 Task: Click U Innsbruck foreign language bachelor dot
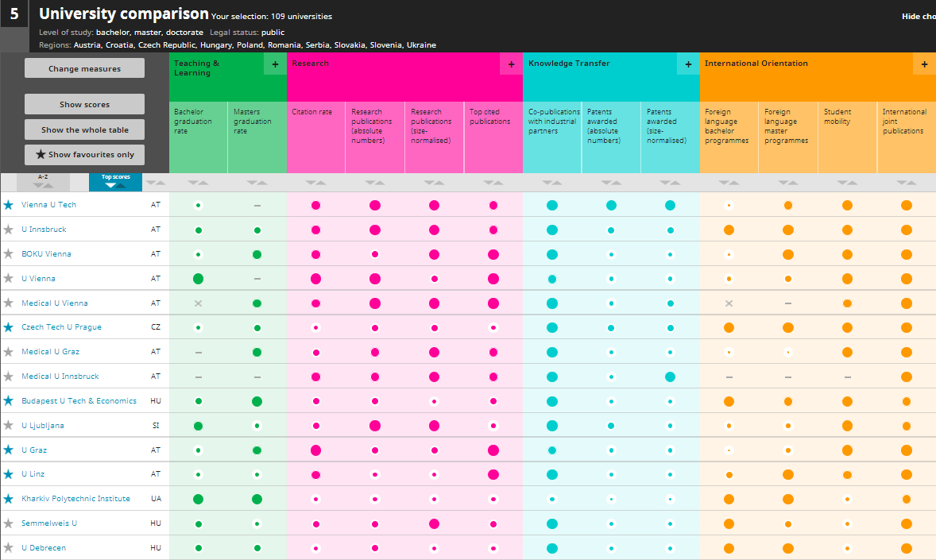pos(729,230)
